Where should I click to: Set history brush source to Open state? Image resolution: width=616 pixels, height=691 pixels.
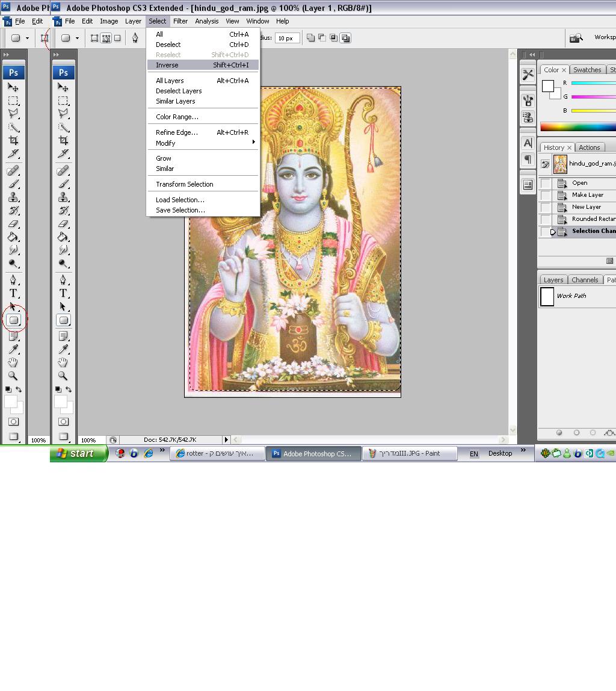click(x=546, y=183)
